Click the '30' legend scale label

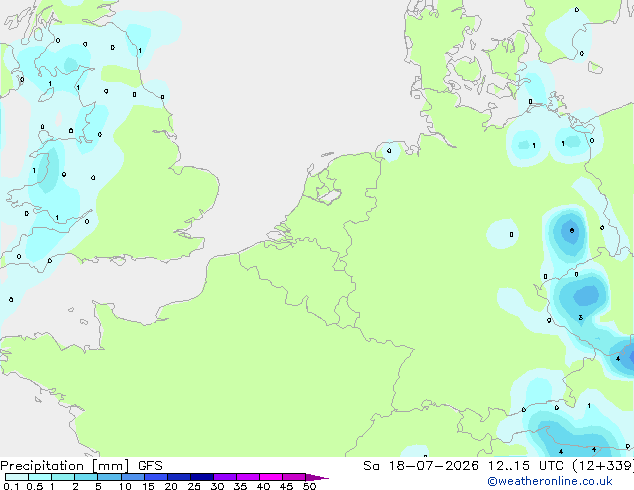coord(217,486)
